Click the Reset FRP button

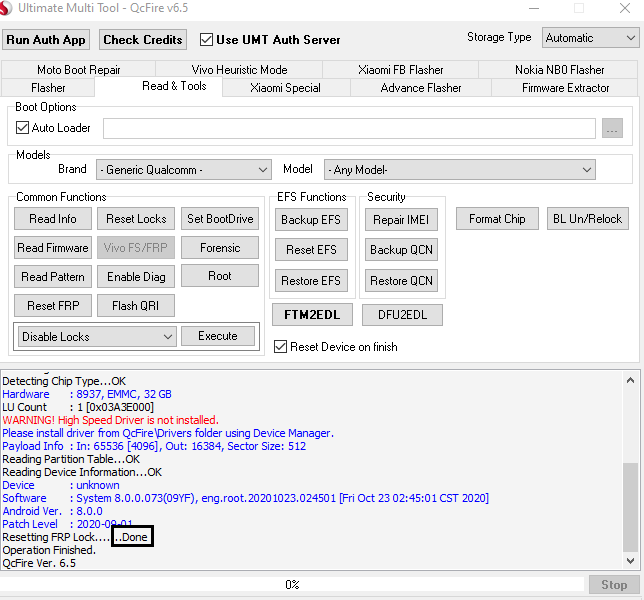pos(53,306)
